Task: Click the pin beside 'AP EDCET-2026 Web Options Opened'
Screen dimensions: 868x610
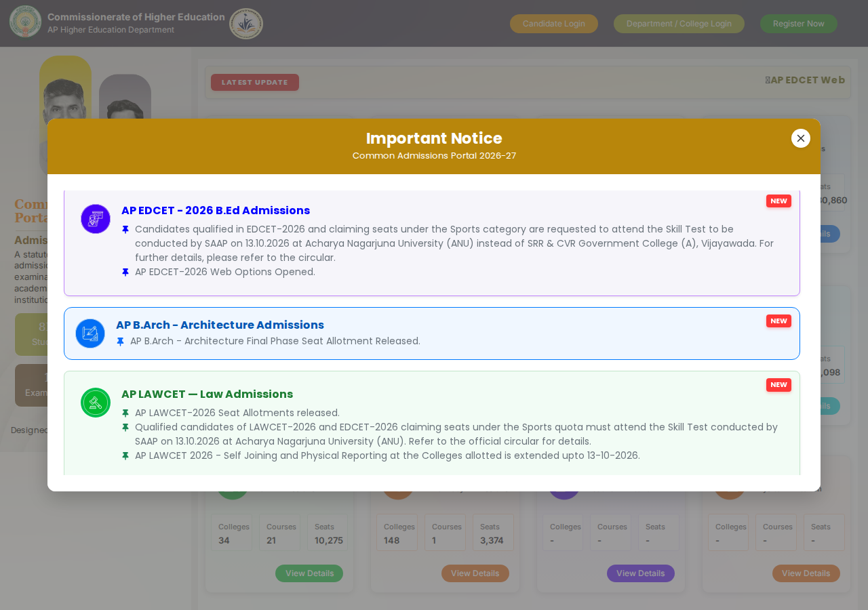Action: click(x=125, y=272)
